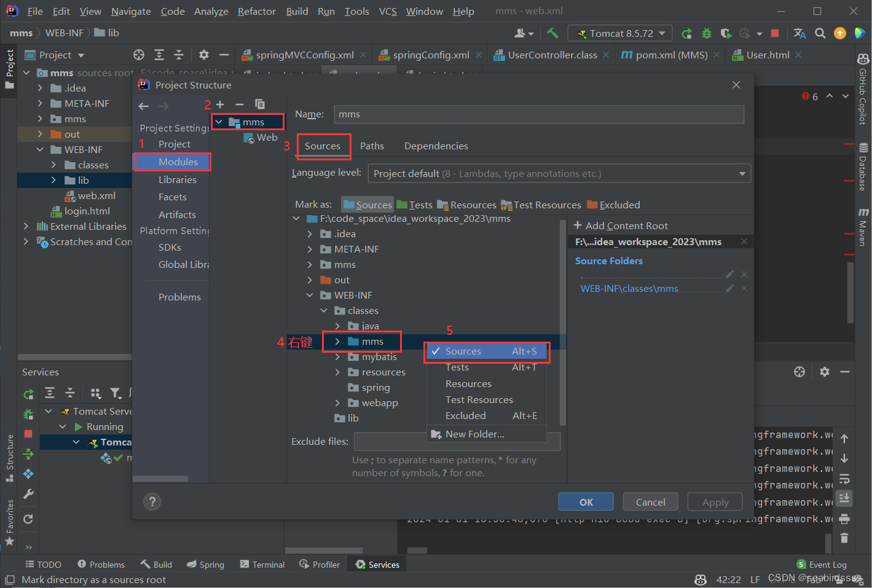Image resolution: width=872 pixels, height=588 pixels.
Task: Select web.xml file in Project panel
Action: [x=90, y=195]
